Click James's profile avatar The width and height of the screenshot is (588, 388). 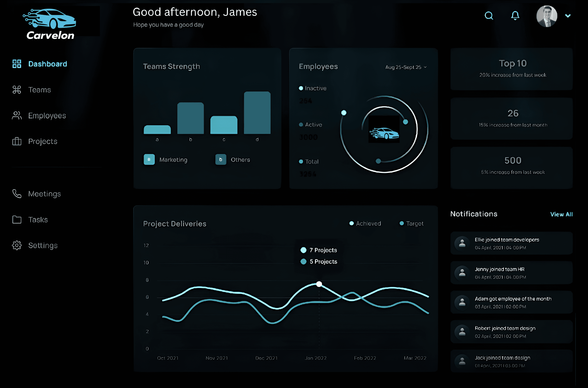point(547,16)
